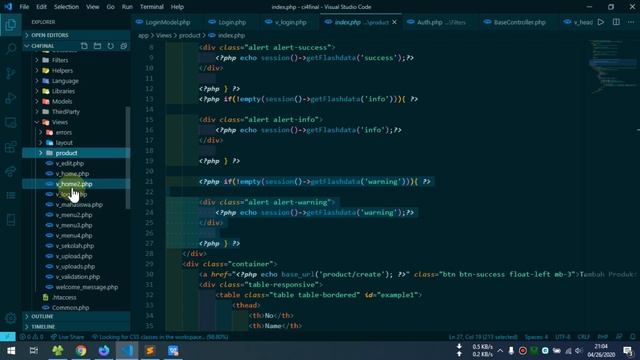This screenshot has height=360, width=640.
Task: Change the PHP language mode in status bar
Action: [602, 337]
